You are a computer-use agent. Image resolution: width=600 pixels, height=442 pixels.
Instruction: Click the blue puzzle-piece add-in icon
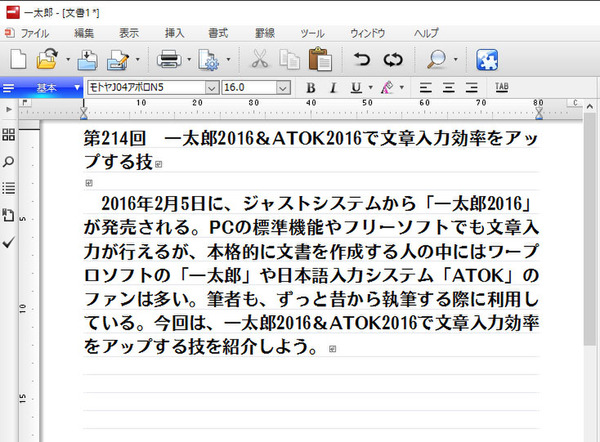[487, 60]
